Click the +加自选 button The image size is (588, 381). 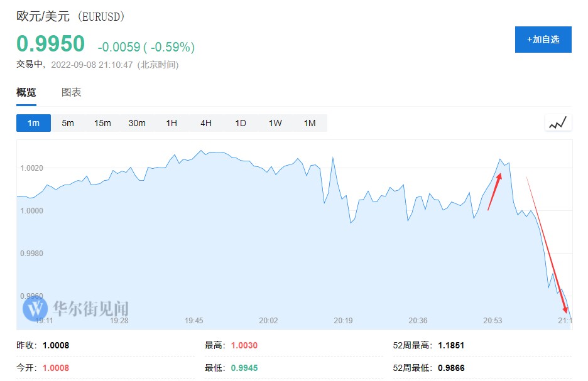coord(543,40)
